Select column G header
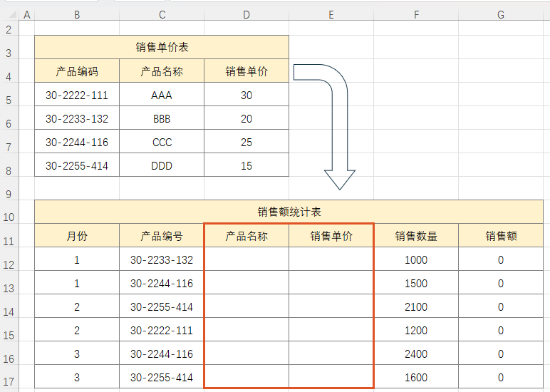 point(501,15)
